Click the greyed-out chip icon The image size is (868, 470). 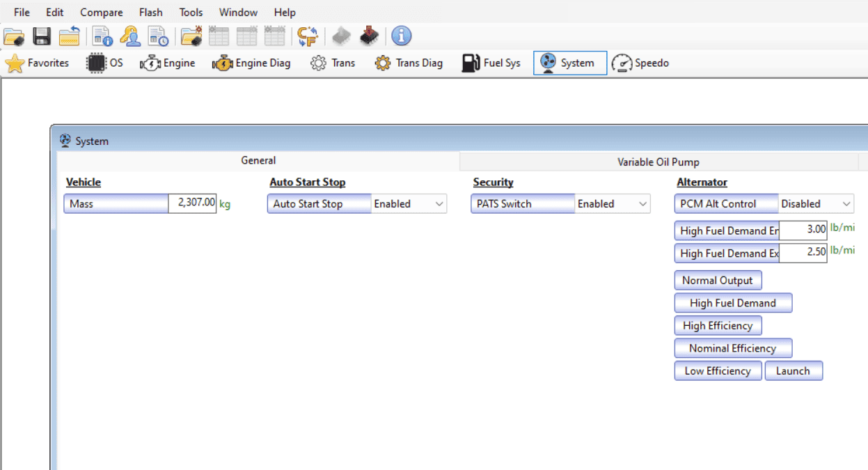[341, 36]
